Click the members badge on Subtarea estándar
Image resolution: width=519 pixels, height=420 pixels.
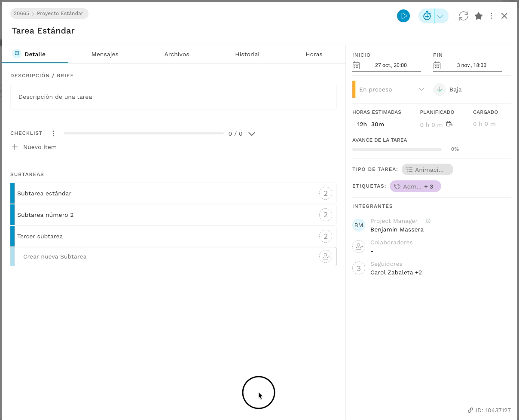click(326, 193)
